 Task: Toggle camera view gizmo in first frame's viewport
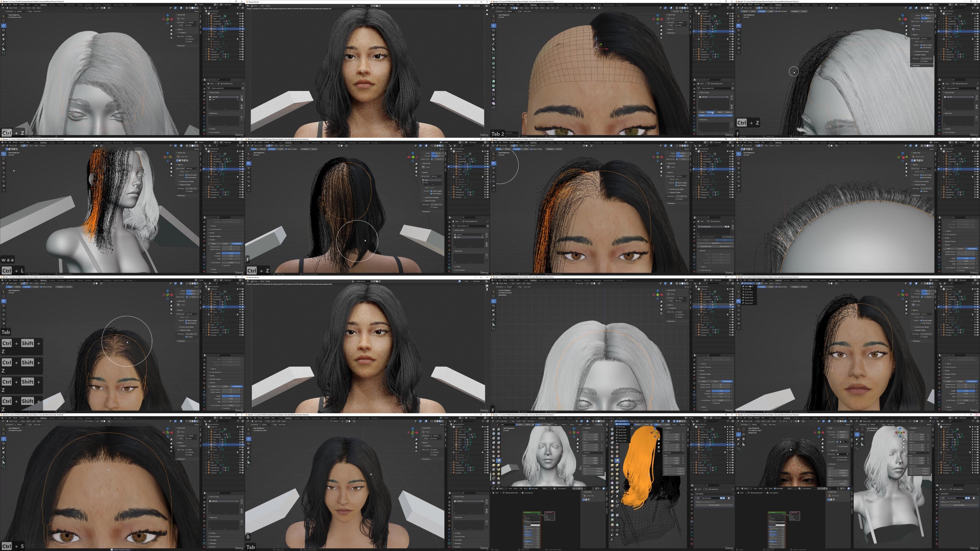click(x=171, y=33)
